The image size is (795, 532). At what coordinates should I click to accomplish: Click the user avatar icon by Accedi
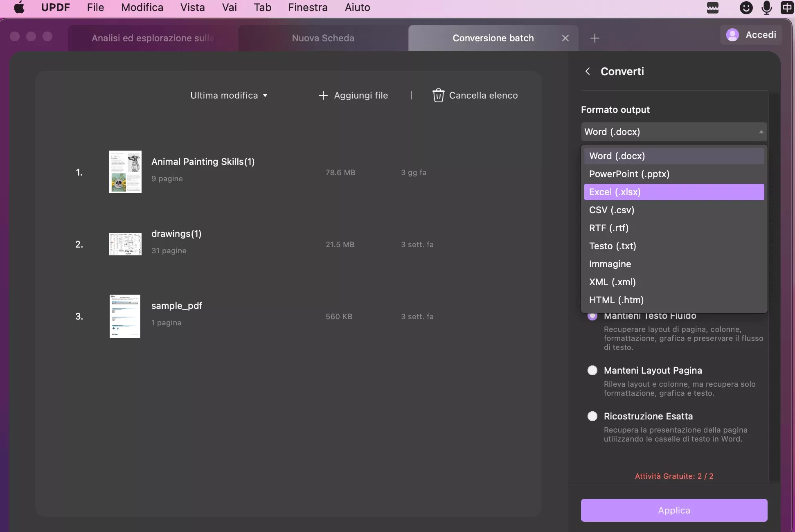click(x=732, y=35)
